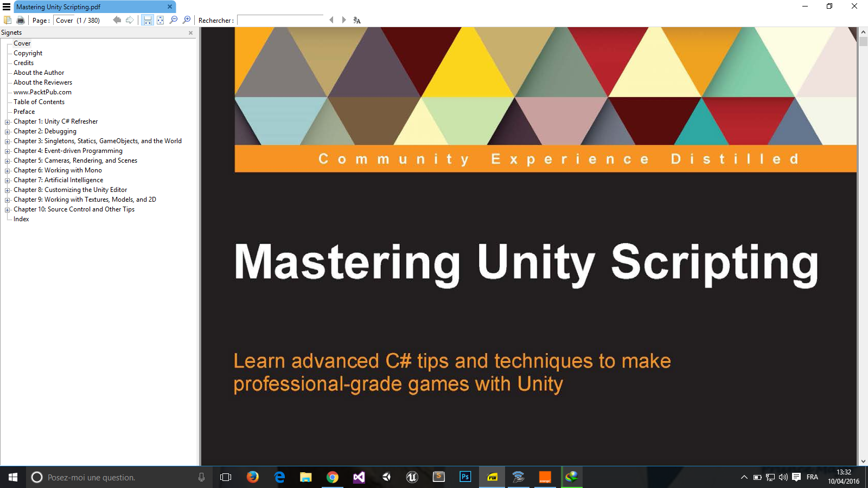Open the Index bookmark
868x488 pixels.
coord(21,219)
